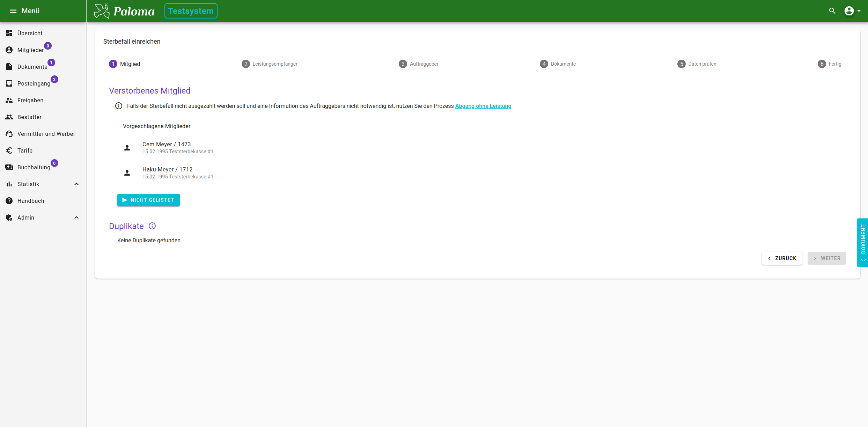The image size is (868, 427).
Task: Open the search magnifier icon
Action: pos(832,11)
